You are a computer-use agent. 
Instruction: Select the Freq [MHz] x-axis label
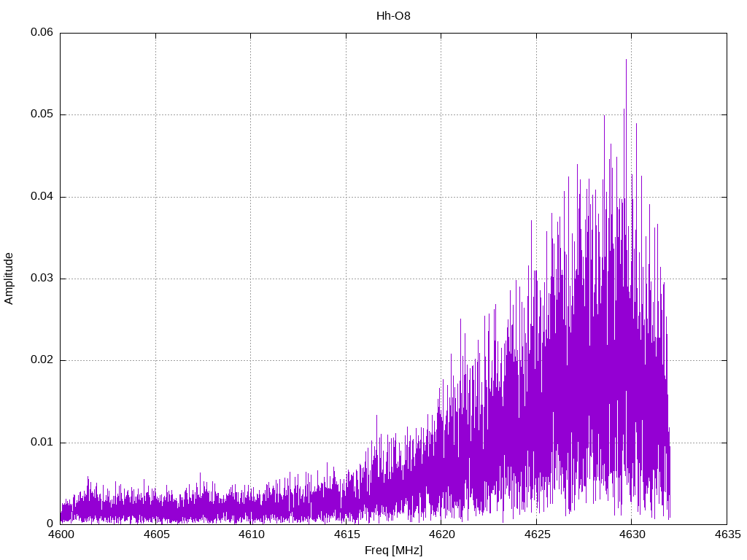[x=393, y=551]
